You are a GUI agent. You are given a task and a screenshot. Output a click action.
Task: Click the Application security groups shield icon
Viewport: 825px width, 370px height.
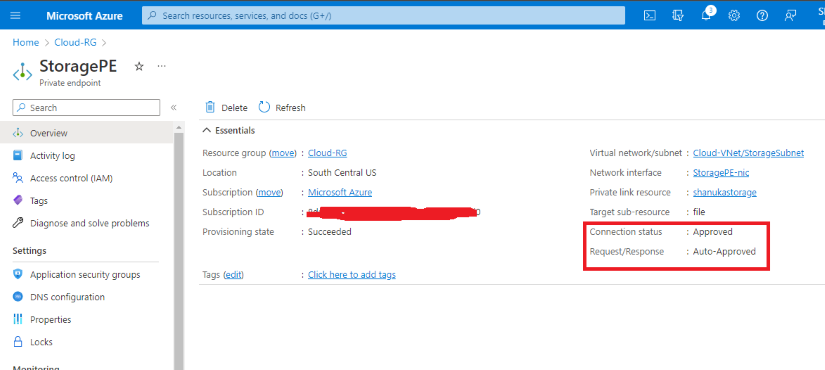pos(18,275)
